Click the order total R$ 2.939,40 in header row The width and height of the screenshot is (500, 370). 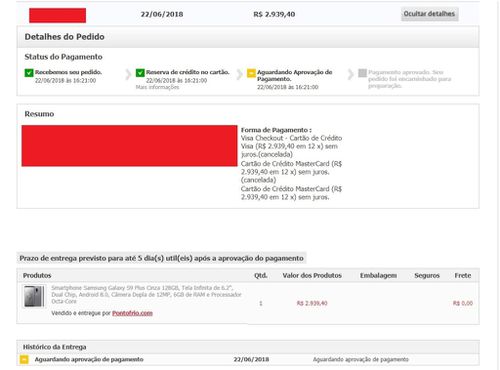point(274,14)
